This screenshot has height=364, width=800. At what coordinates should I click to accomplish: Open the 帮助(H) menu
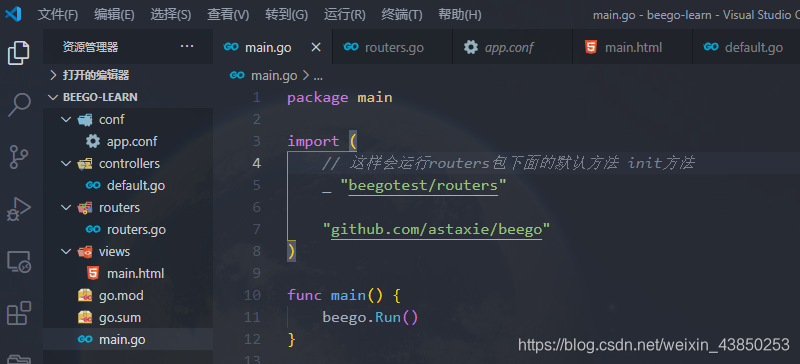[459, 15]
